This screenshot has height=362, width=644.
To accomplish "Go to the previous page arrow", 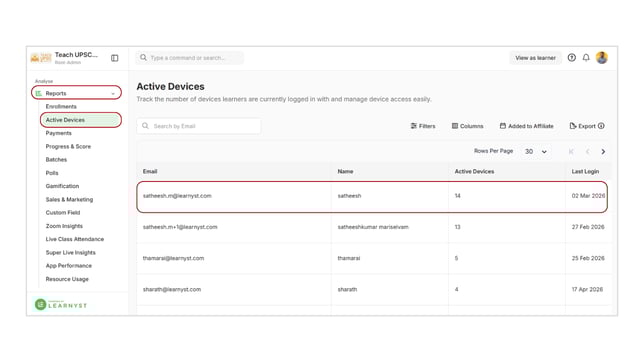I will (x=587, y=152).
